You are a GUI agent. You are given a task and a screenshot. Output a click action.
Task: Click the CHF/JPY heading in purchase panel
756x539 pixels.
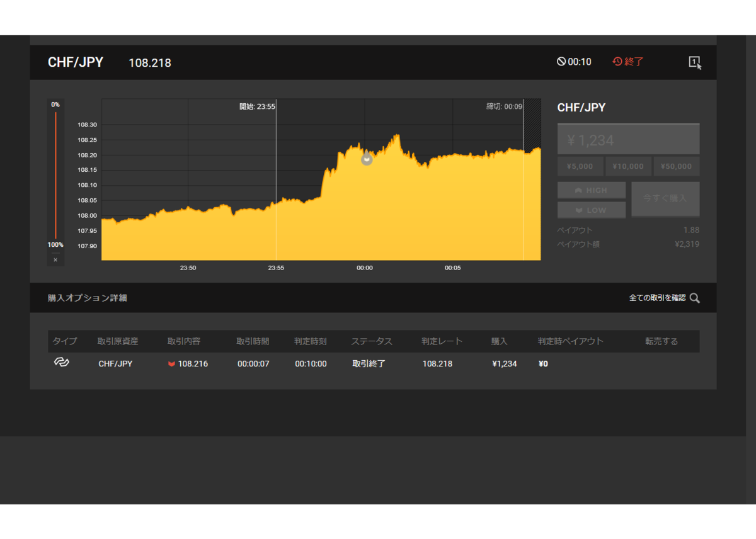(581, 108)
